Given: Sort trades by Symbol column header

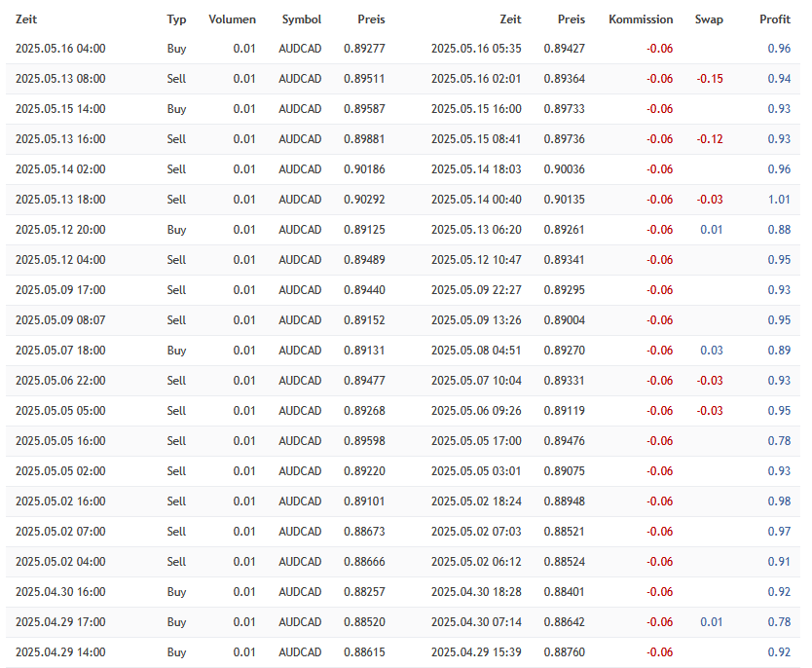Looking at the screenshot, I should (302, 19).
